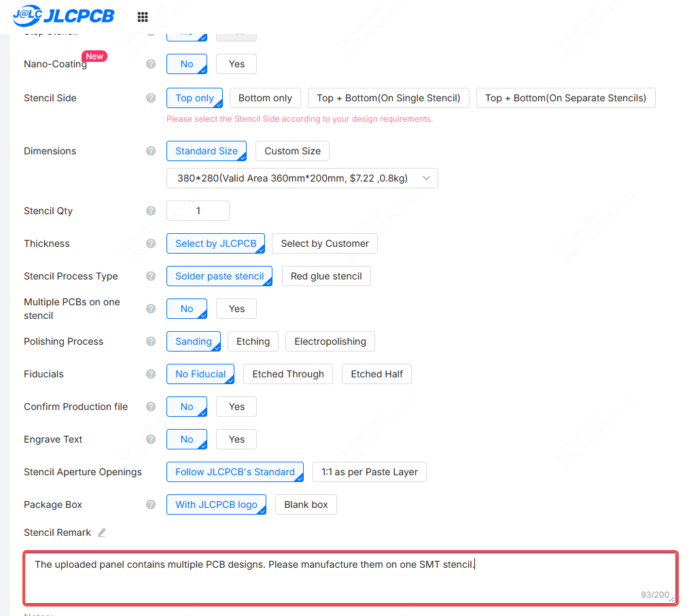
Task: Open help icon for Polishing Process
Action: point(151,341)
